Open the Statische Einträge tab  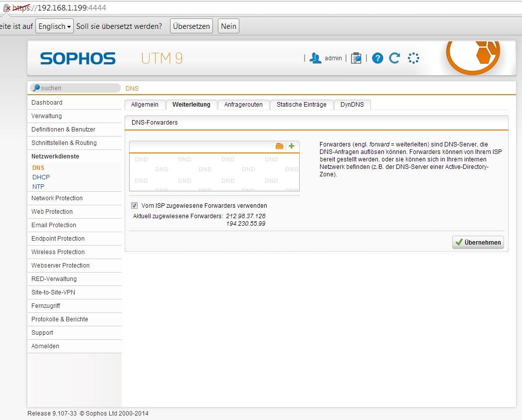pos(302,105)
